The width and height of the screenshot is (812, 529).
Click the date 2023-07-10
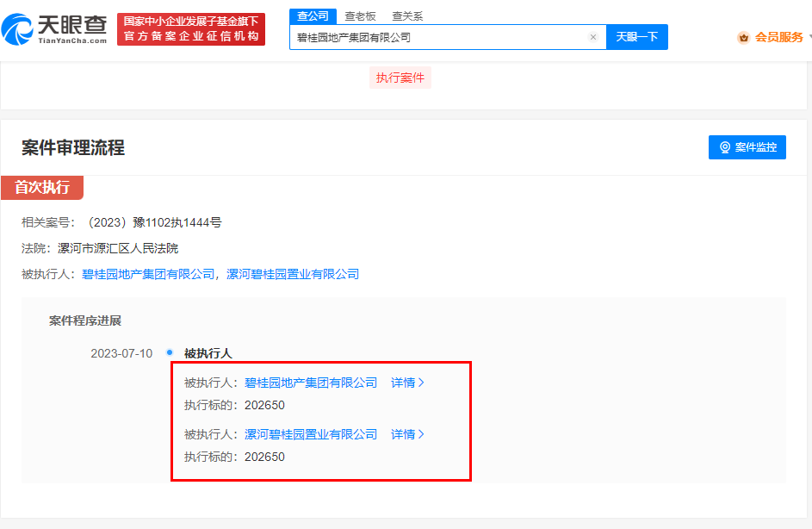(x=121, y=353)
